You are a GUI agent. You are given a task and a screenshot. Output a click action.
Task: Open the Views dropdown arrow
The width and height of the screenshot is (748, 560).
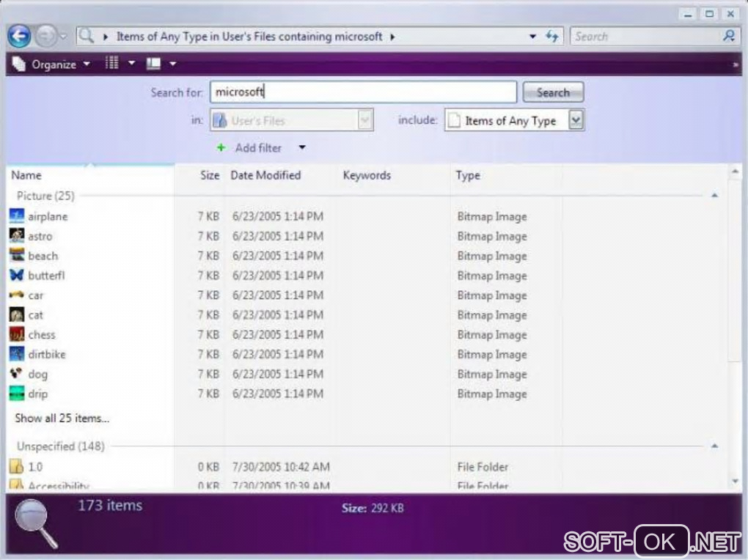coord(132,63)
